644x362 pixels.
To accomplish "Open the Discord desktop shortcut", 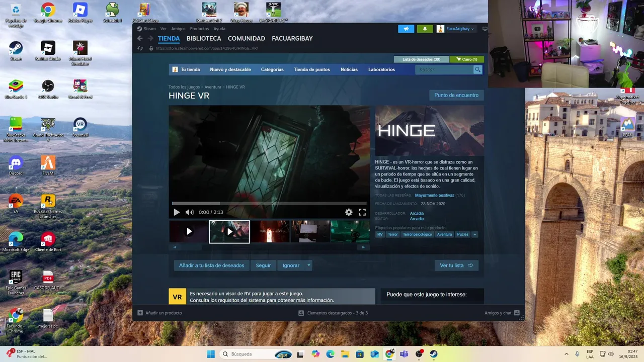I will [16, 165].
